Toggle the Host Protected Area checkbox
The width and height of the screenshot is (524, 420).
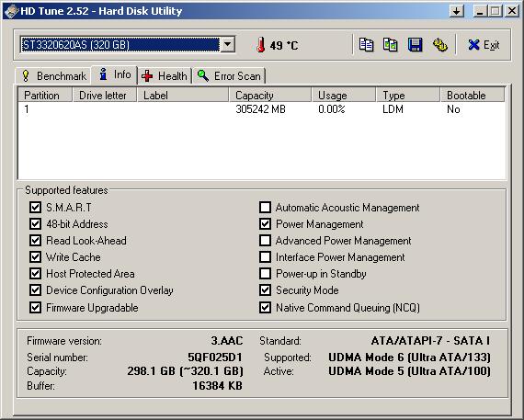point(35,273)
